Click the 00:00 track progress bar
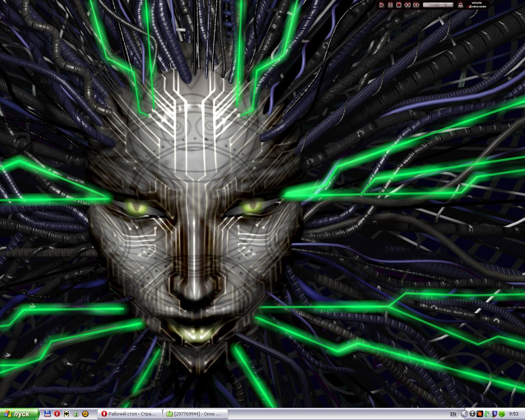The height and width of the screenshot is (420, 525). click(438, 5)
